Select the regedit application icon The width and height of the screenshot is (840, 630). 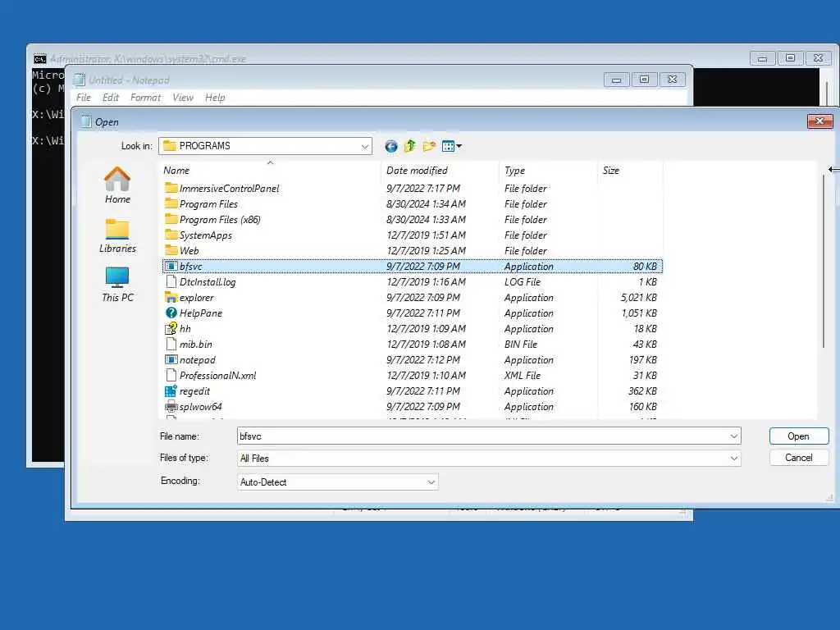pyautogui.click(x=171, y=391)
